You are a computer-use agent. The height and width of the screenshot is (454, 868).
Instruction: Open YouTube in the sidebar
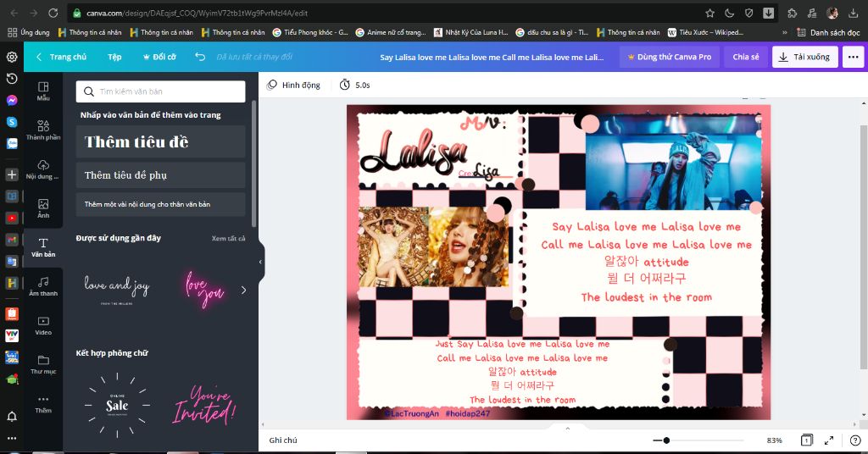point(12,218)
